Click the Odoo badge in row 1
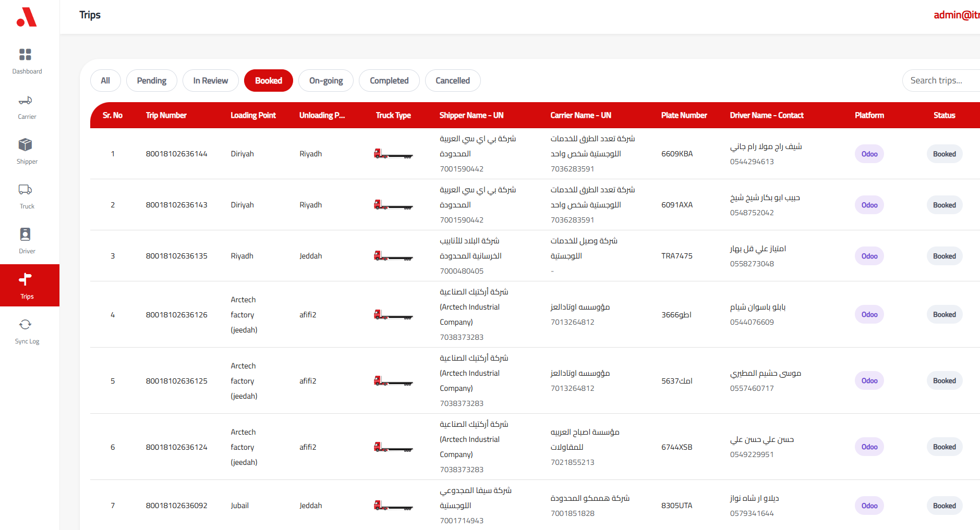Image resolution: width=980 pixels, height=530 pixels. 869,154
